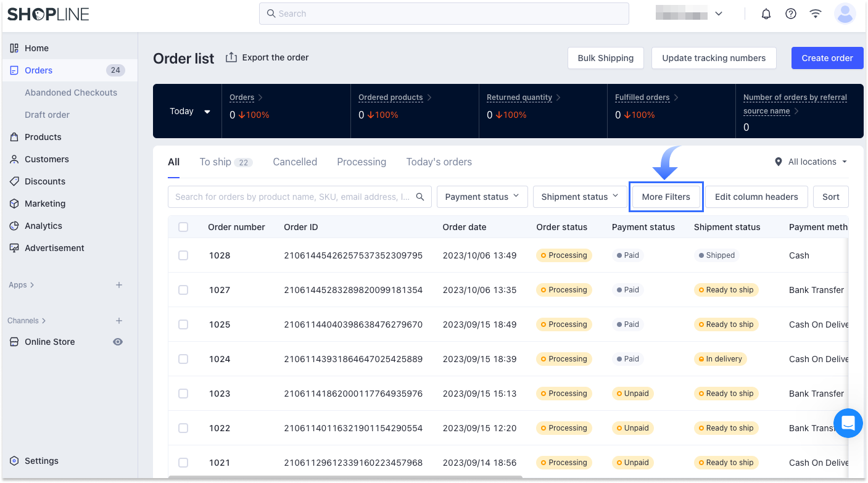Click the Sort button
Viewport: 868px width, 483px height.
[831, 197]
